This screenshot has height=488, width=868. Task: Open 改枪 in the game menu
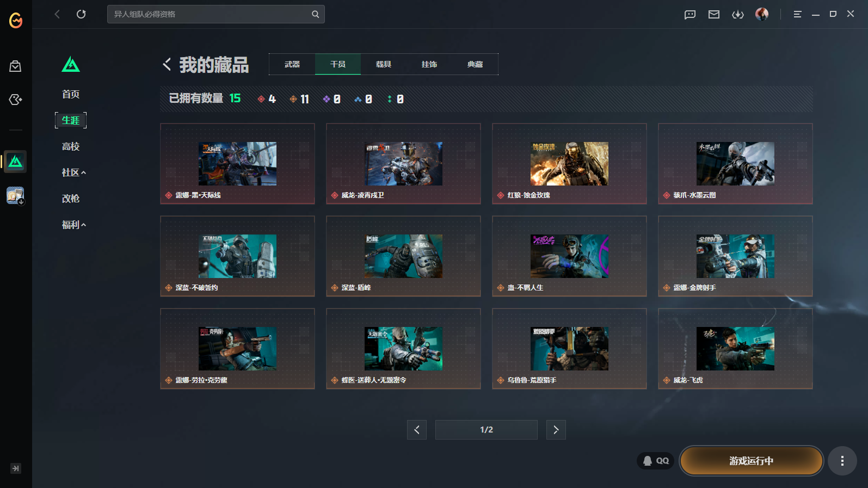71,199
